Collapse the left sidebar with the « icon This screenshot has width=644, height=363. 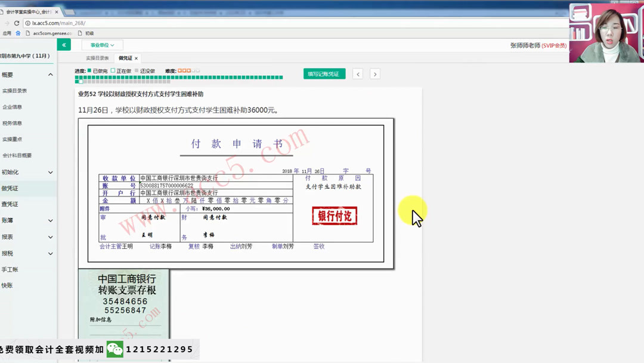(x=64, y=45)
